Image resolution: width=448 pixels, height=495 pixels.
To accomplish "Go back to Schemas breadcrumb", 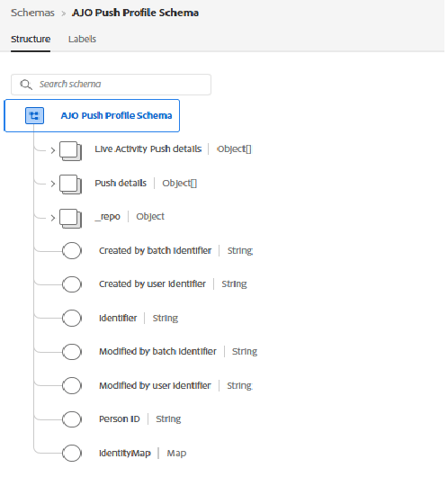I will [32, 13].
